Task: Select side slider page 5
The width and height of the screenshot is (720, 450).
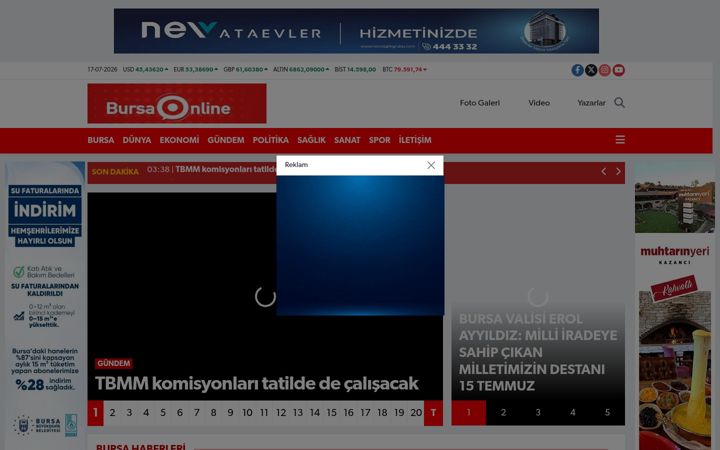Action: click(607, 413)
